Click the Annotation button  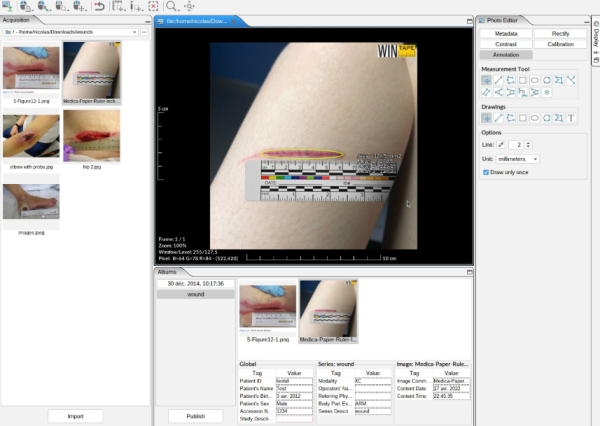pyautogui.click(x=506, y=55)
